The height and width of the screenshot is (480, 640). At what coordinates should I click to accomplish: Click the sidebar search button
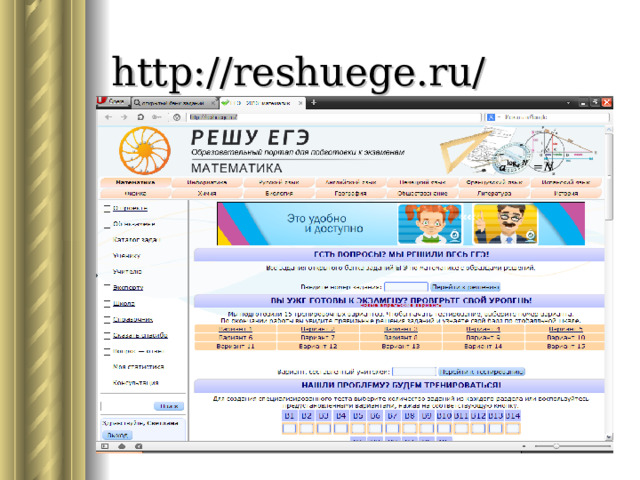[x=169, y=406]
